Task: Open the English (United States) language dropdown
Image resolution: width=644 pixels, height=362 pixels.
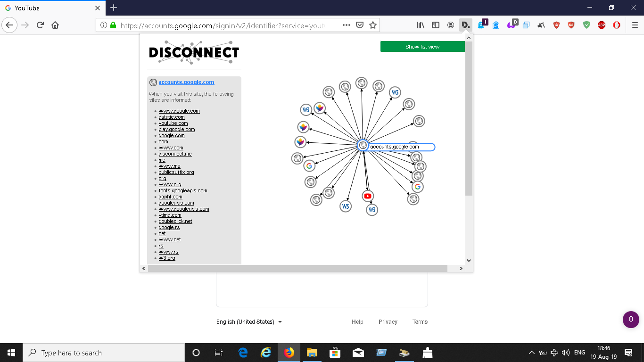Action: (x=249, y=322)
